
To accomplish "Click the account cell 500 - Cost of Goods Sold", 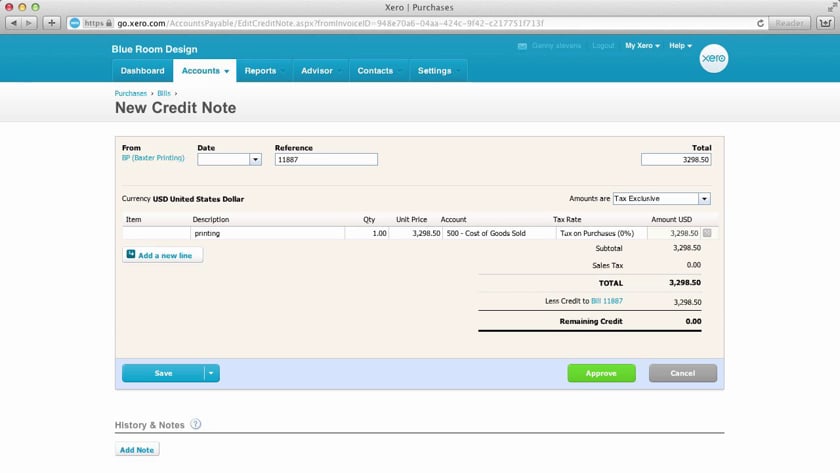I will pos(499,233).
